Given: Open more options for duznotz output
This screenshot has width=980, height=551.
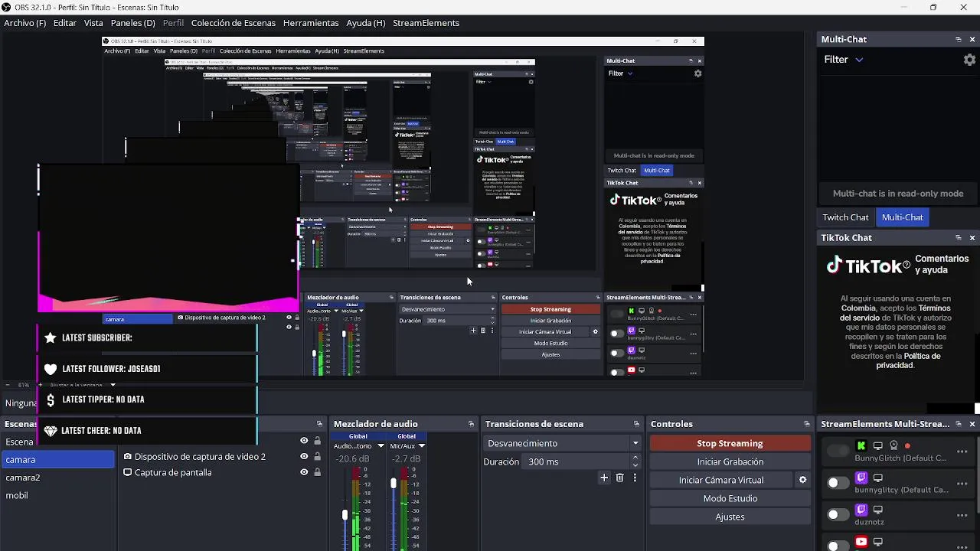Looking at the screenshot, I should 962,516.
